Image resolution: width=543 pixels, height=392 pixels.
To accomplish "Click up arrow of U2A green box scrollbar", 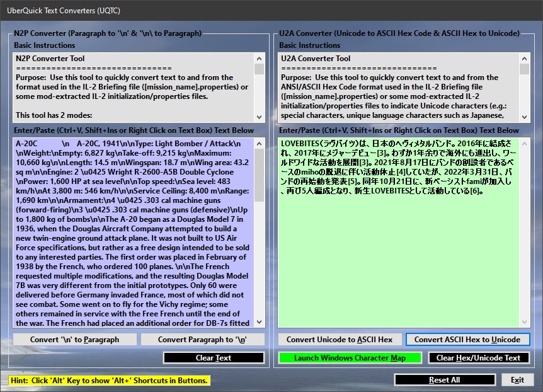I will click(524, 143).
